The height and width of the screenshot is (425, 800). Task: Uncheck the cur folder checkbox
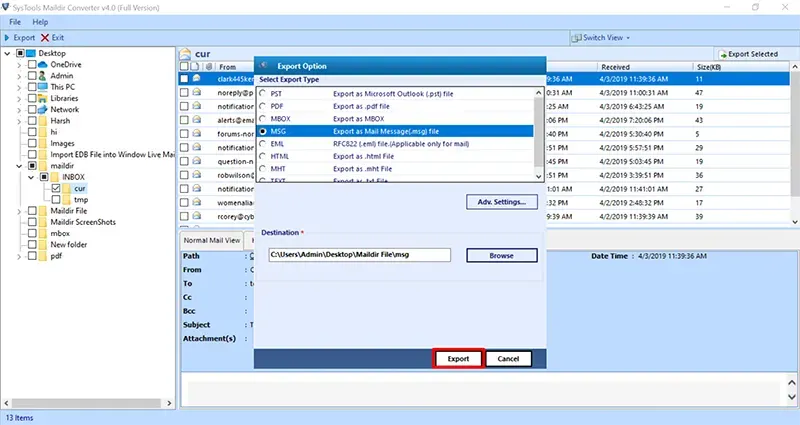click(x=56, y=188)
